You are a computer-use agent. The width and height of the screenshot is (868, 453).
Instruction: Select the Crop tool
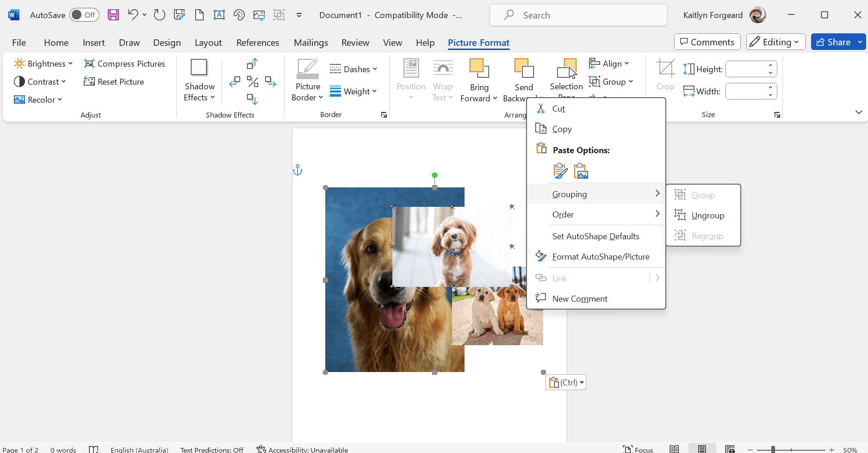pos(665,74)
